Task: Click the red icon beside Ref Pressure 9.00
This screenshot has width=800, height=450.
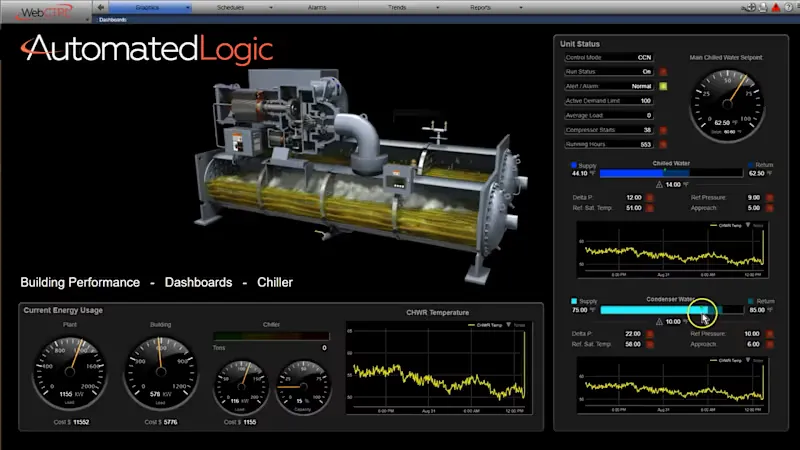Action: tap(769, 197)
